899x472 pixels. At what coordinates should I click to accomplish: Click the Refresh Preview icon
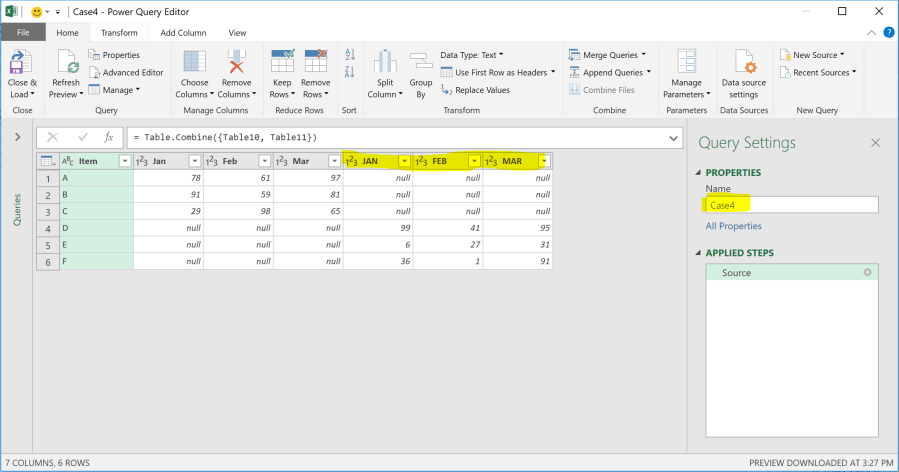[x=66, y=66]
